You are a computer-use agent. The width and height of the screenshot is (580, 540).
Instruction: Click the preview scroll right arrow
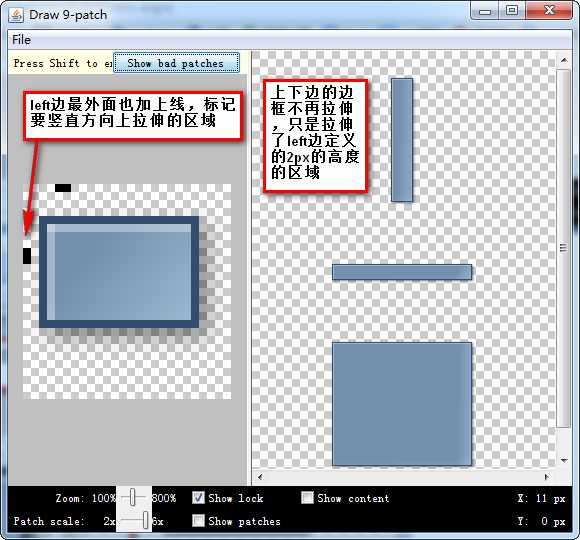547,477
